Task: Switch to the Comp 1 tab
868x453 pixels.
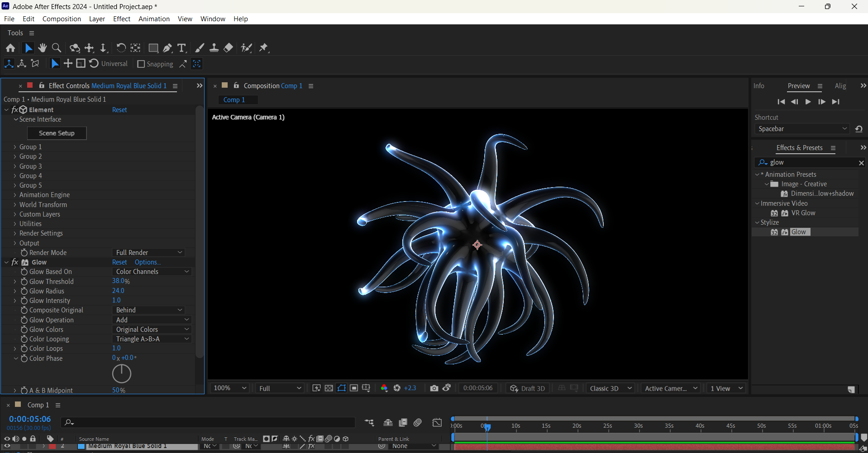Action: coord(238,99)
